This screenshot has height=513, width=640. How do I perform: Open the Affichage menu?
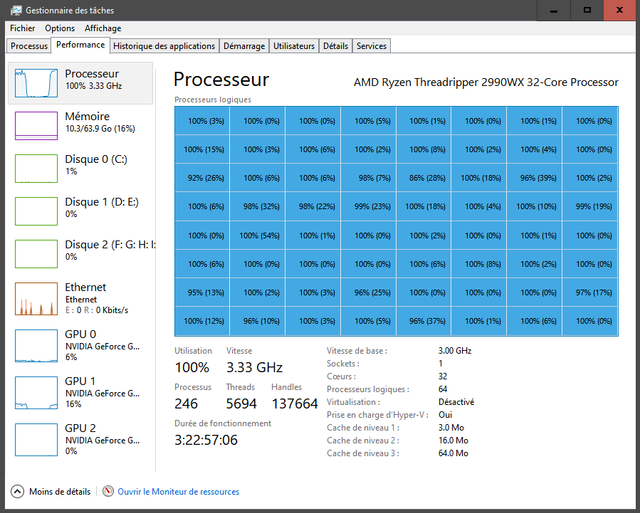(103, 28)
